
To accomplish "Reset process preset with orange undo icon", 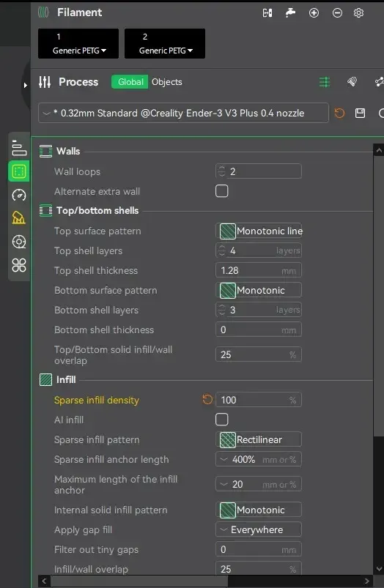I will click(339, 113).
